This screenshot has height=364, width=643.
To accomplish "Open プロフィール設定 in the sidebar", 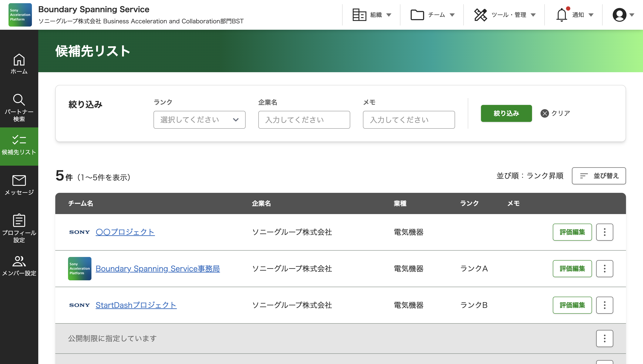I will pos(19,228).
